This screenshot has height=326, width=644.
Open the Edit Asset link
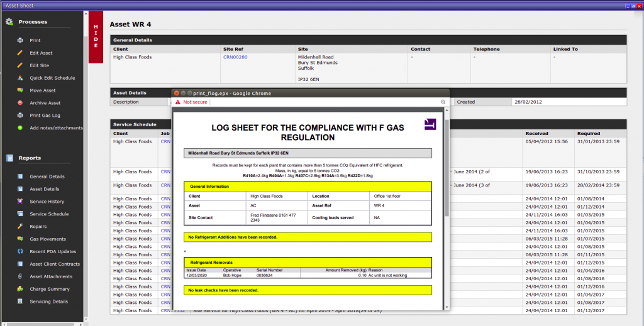point(41,53)
